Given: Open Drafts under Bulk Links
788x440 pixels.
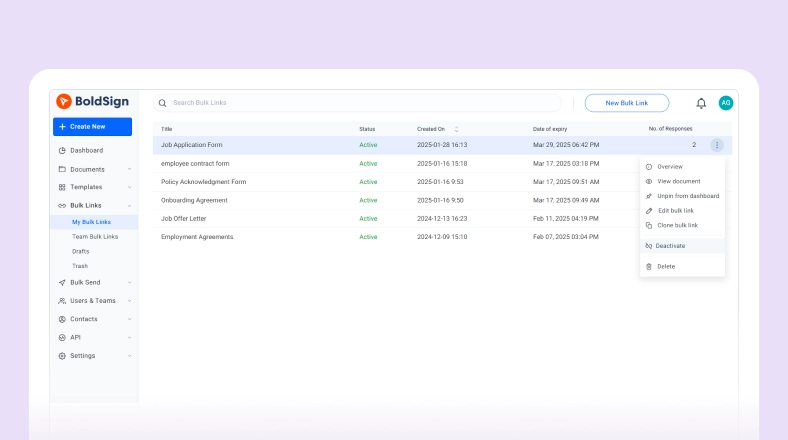Looking at the screenshot, I should (x=80, y=251).
